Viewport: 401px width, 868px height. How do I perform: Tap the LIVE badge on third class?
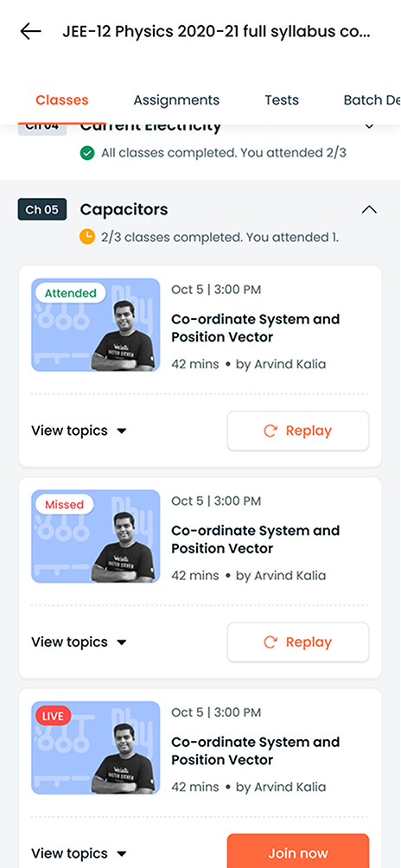(53, 716)
